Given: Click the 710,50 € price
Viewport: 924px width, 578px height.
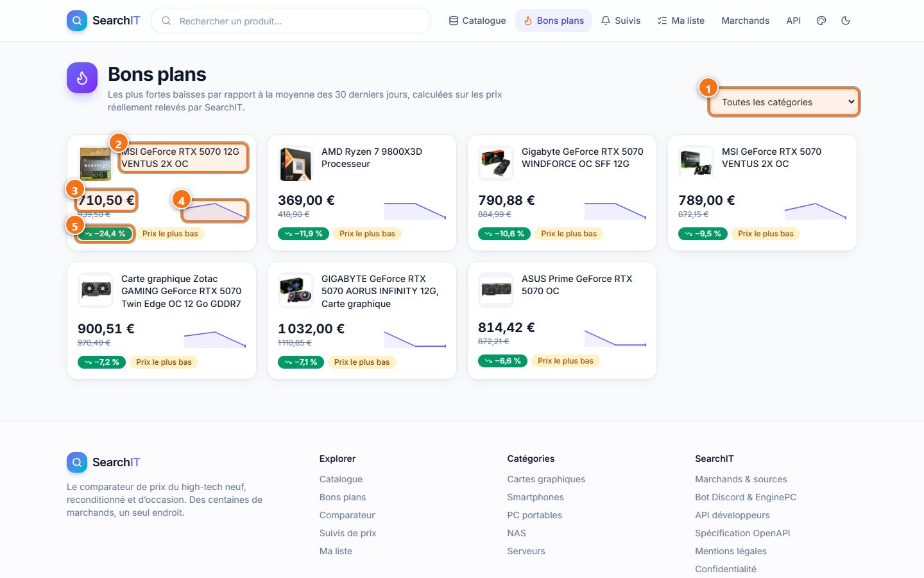Looking at the screenshot, I should point(106,200).
